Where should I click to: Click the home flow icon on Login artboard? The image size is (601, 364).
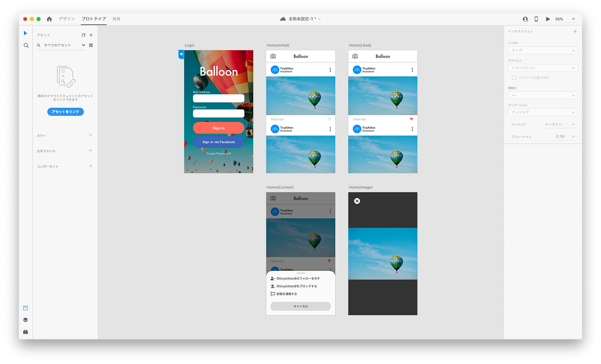[181, 54]
